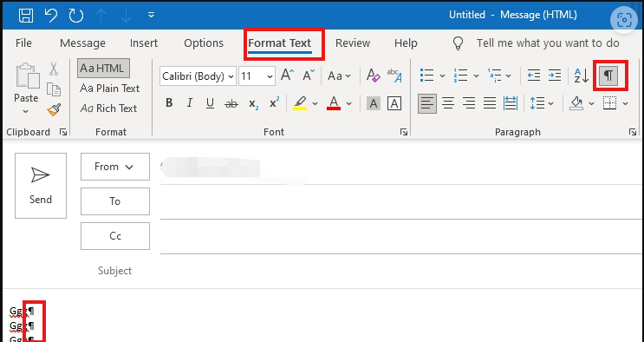Select the Format Text tab
The width and height of the screenshot is (644, 342).
[x=280, y=43]
